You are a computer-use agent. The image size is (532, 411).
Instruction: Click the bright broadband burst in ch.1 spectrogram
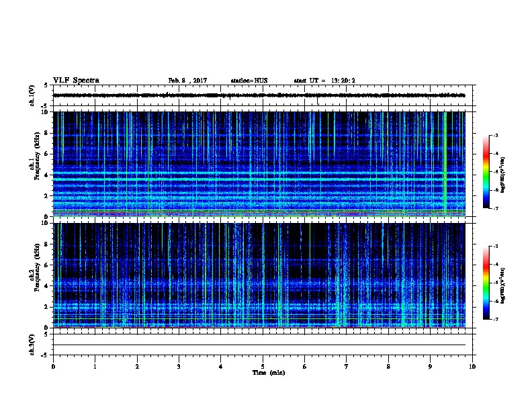pos(445,164)
